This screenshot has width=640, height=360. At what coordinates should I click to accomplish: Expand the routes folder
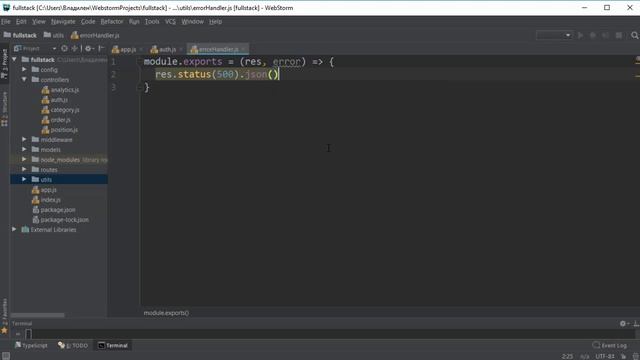pos(24,169)
